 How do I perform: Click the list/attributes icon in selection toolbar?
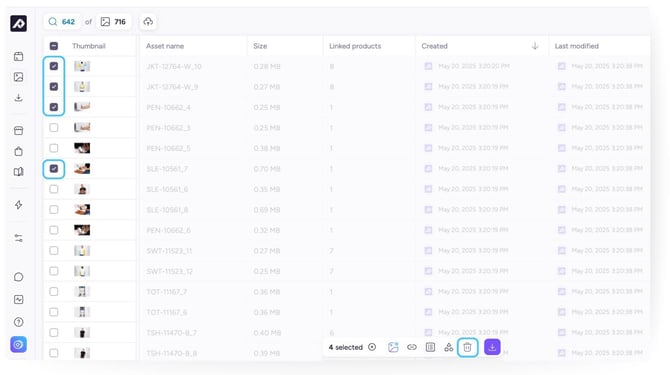[430, 347]
